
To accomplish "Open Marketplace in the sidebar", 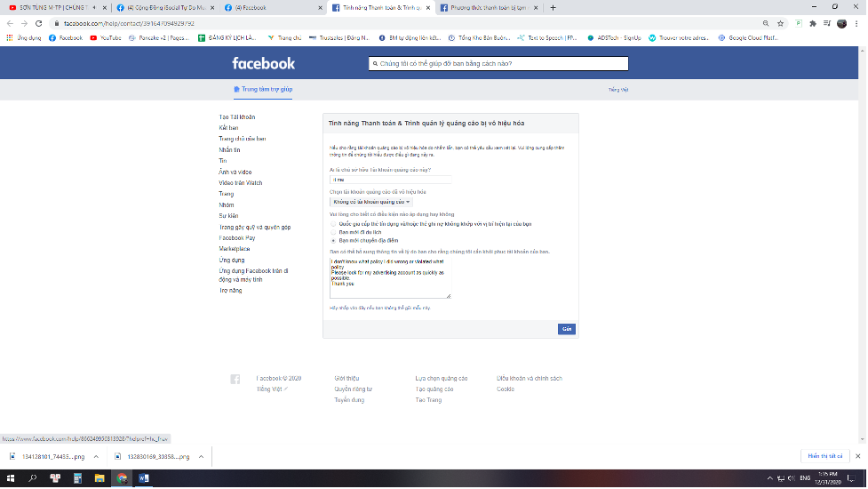I will point(235,249).
